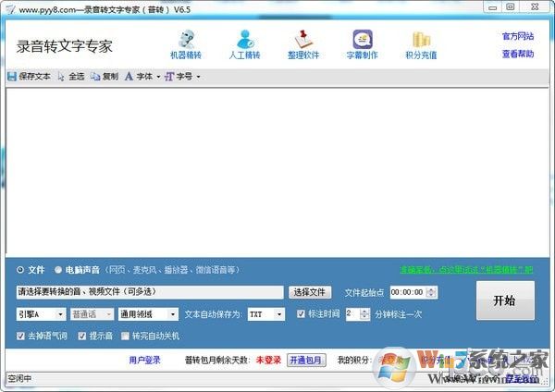Enable the 转完自动关机 checkbox
Viewport: 555px width, 392px height.
125,336
